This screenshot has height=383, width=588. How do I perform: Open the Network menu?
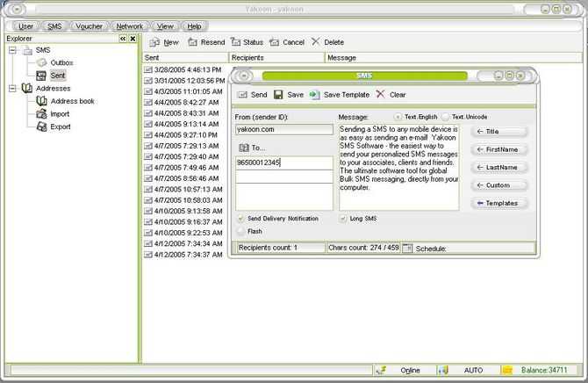click(129, 26)
